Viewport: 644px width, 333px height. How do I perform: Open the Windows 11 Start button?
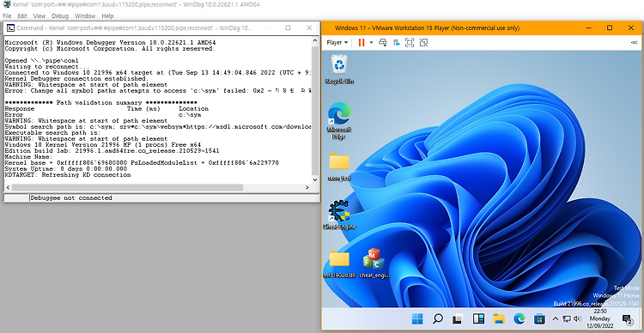[417, 318]
